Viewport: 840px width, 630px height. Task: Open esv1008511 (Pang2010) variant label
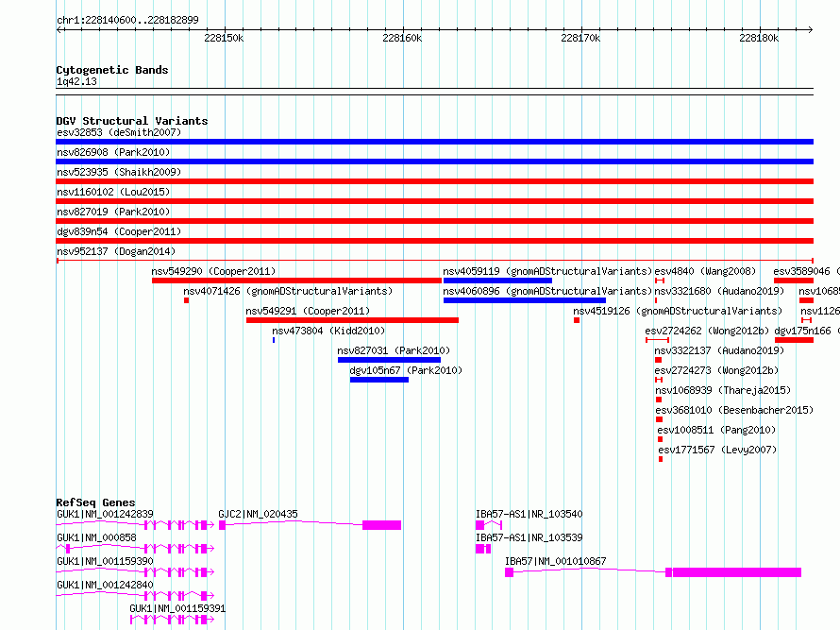coord(716,430)
